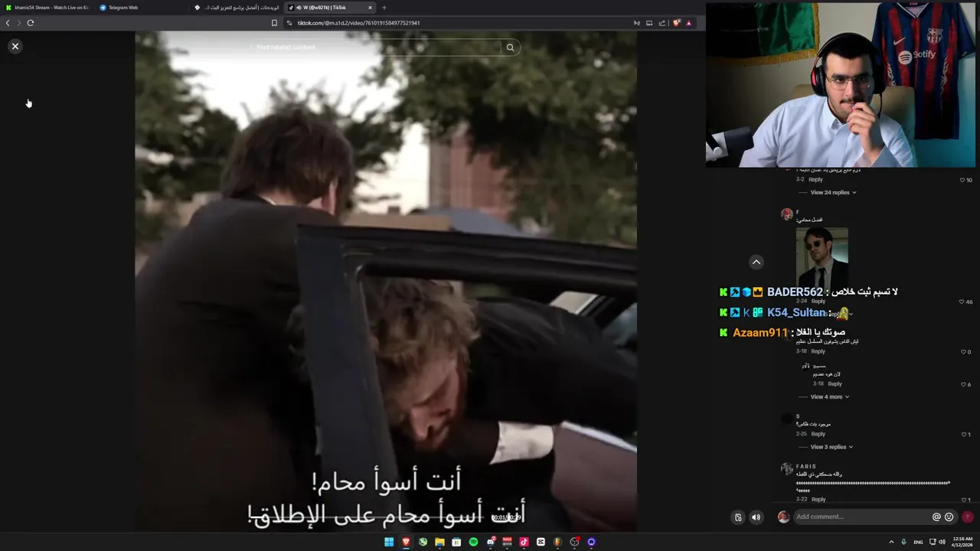Expand View 24 replies

point(833,192)
